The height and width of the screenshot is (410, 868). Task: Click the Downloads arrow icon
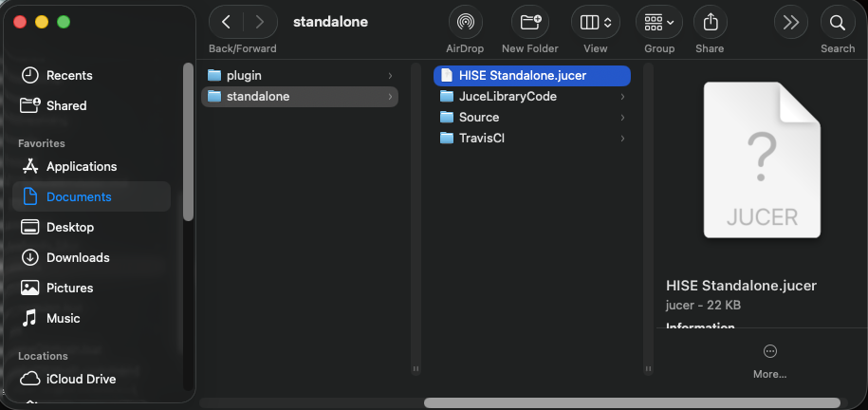click(29, 257)
